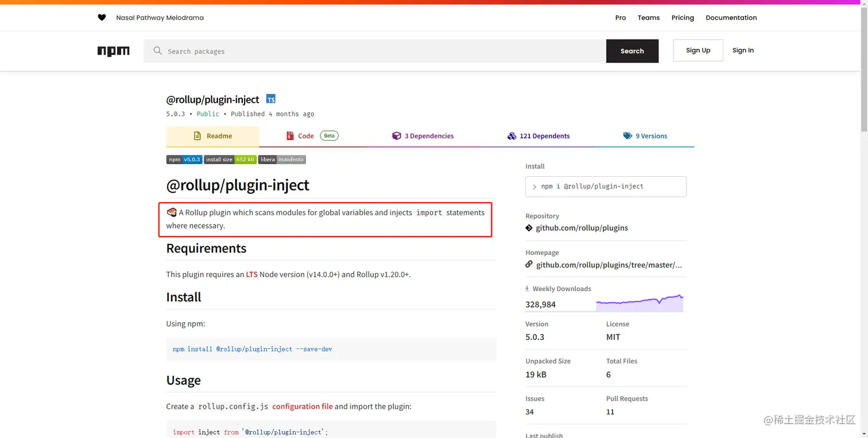This screenshot has width=868, height=438.
Task: Click the weekly downloads number 328,984
Action: tap(540, 304)
